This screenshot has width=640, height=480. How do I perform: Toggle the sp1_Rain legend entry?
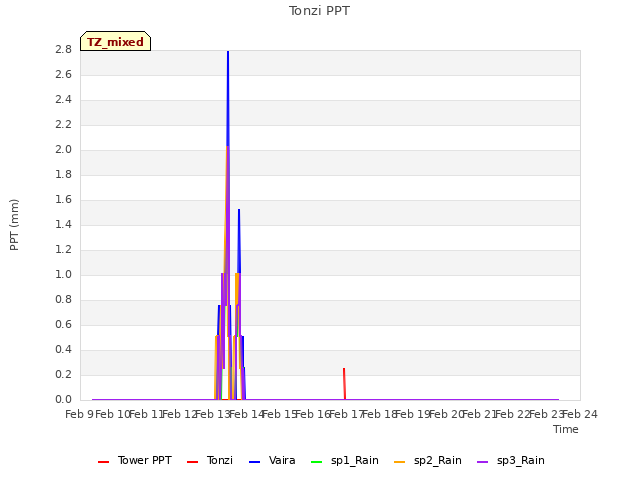point(345,461)
